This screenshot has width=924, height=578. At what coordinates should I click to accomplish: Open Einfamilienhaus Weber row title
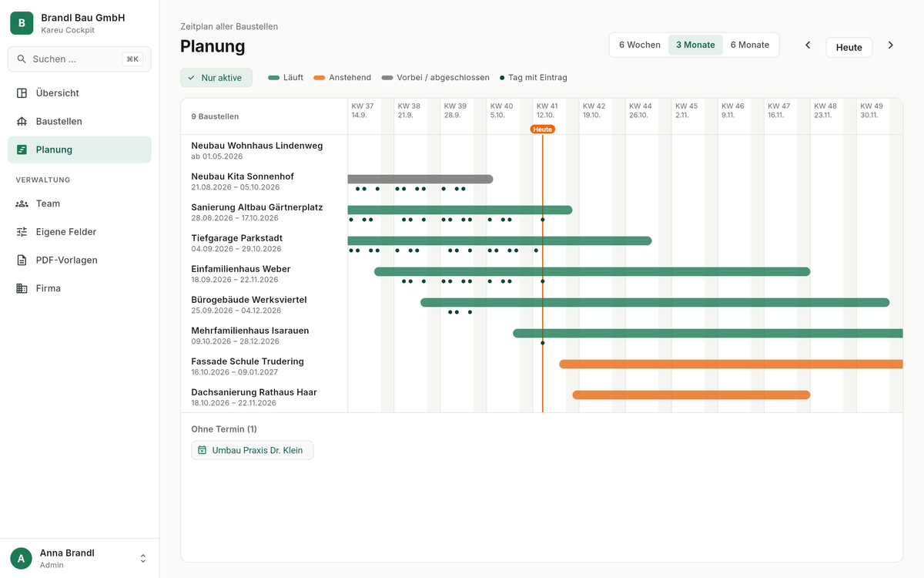point(241,269)
